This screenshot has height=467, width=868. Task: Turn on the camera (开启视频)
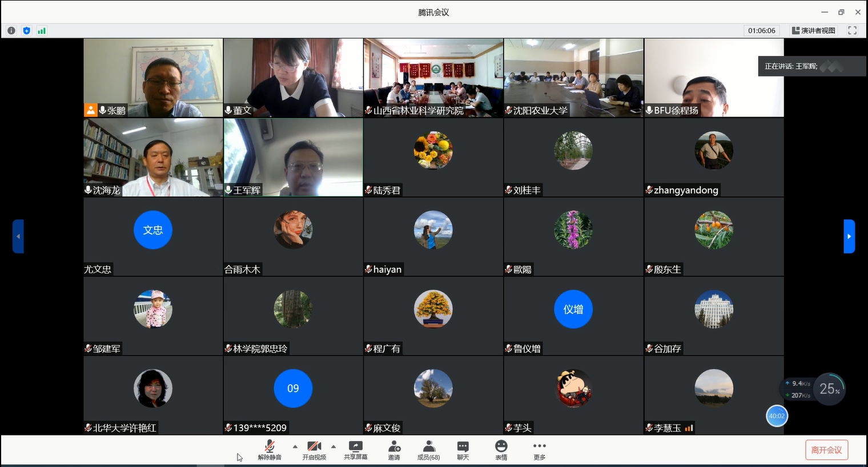pyautogui.click(x=314, y=449)
